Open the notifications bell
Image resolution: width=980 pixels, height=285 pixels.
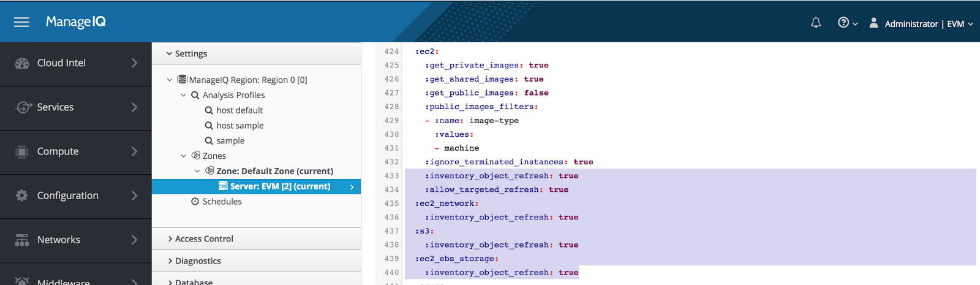pyautogui.click(x=816, y=23)
